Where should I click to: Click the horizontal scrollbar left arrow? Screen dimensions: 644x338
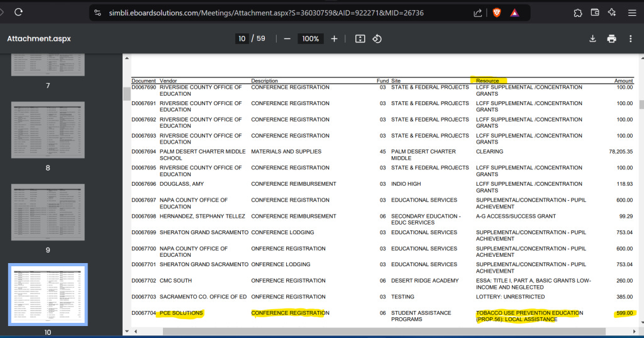coord(135,331)
